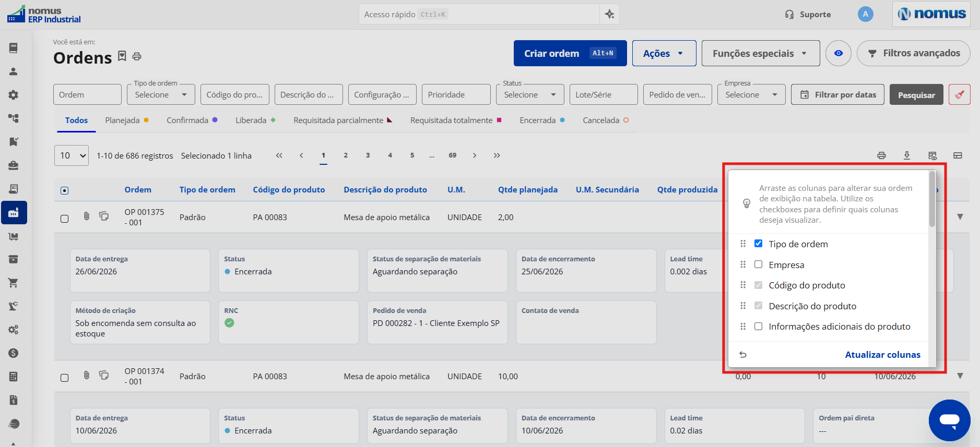Click the Acesso rápido search field
980x447 pixels.
pyautogui.click(x=479, y=14)
